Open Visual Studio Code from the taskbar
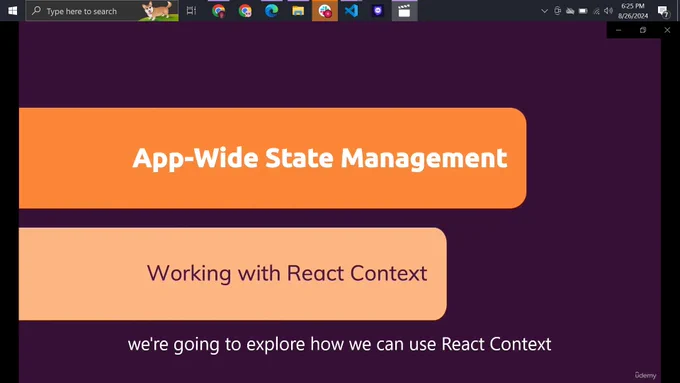680x383 pixels. pyautogui.click(x=351, y=11)
